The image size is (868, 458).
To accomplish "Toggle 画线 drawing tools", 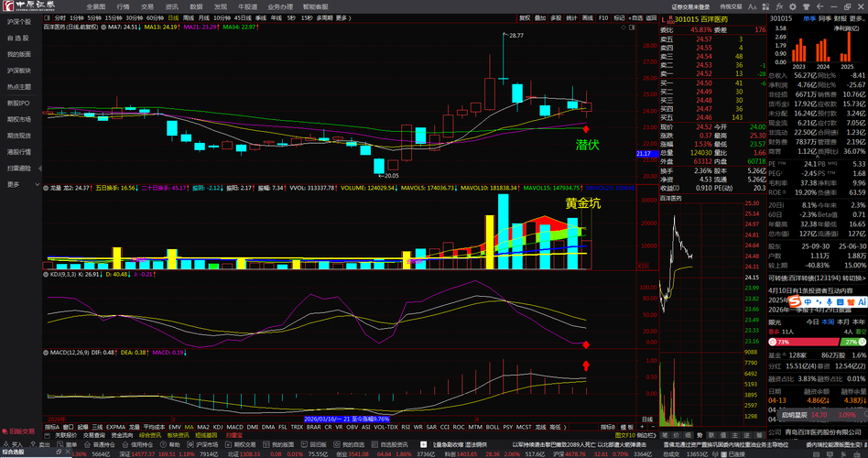I will point(587,17).
